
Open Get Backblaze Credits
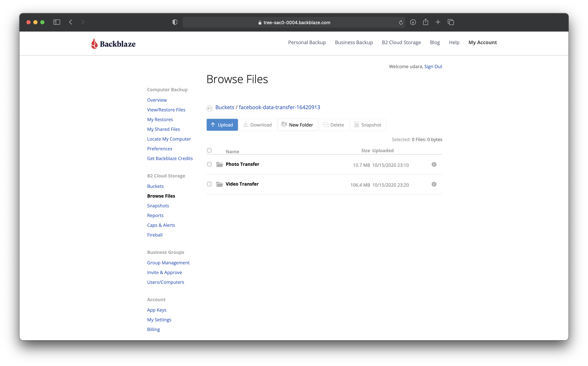pos(170,158)
